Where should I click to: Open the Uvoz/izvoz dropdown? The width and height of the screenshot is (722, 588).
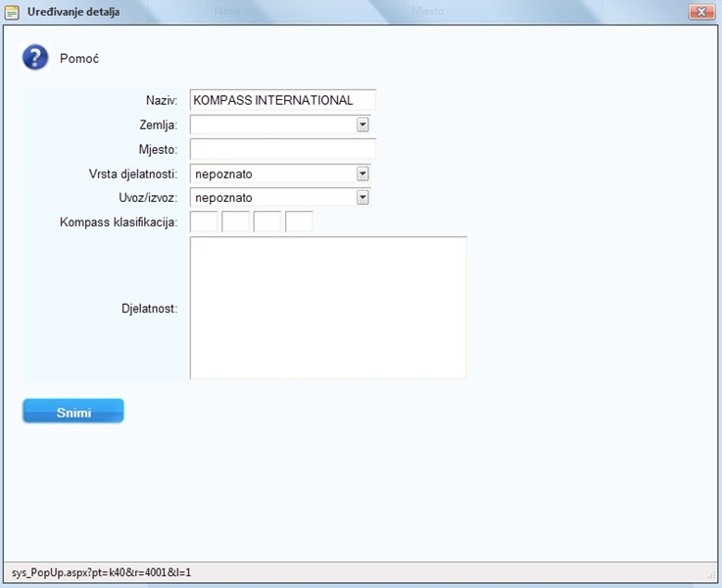pos(280,198)
